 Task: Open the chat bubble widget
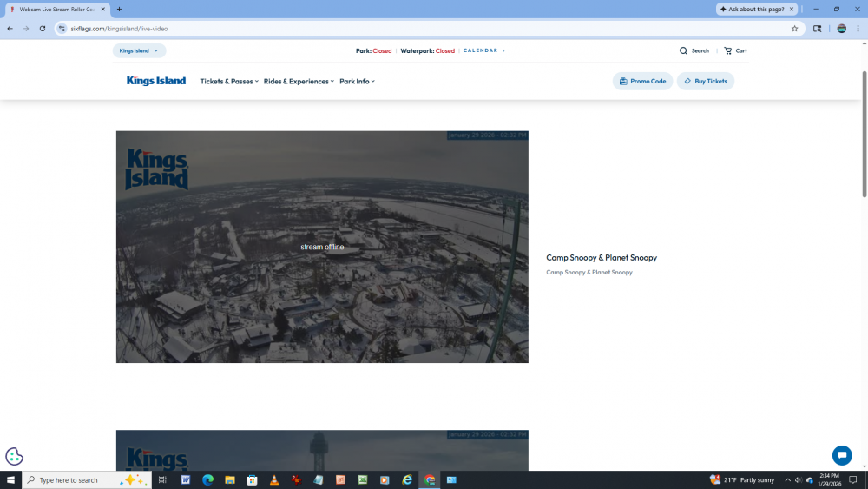coord(841,455)
